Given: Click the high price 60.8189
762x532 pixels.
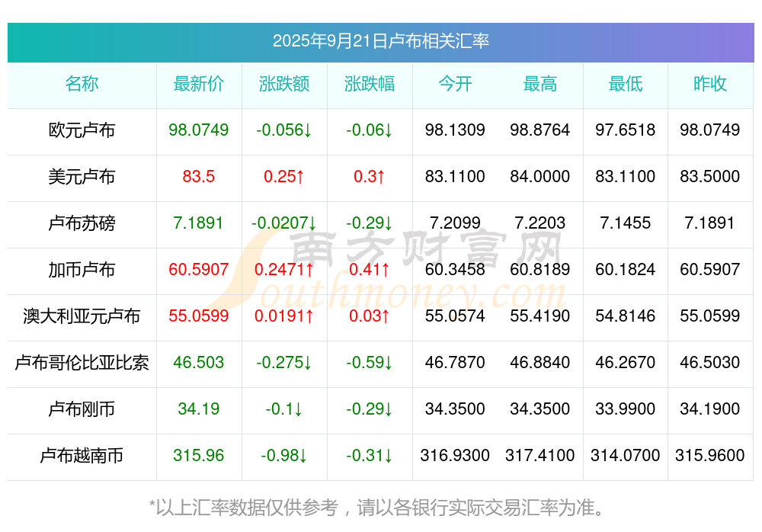Looking at the screenshot, I should (540, 269).
